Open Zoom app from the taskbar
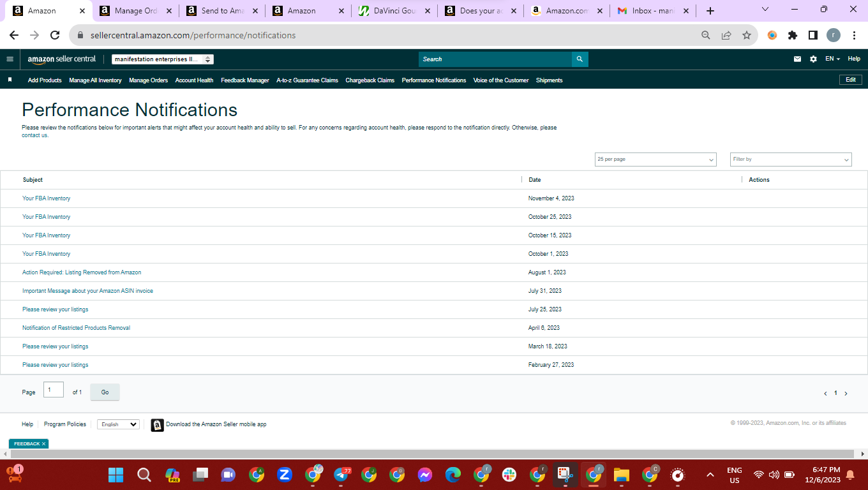The width and height of the screenshot is (868, 490). 285,475
